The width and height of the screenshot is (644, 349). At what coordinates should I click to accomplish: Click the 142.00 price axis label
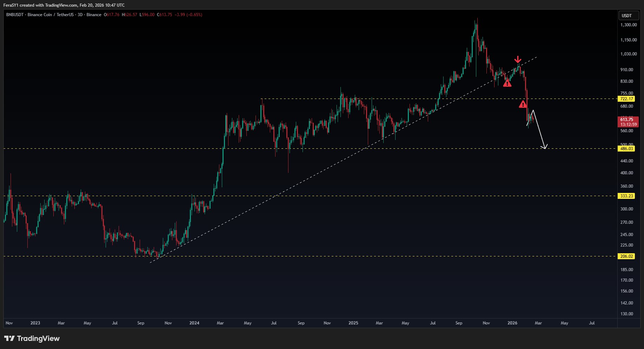(627, 303)
